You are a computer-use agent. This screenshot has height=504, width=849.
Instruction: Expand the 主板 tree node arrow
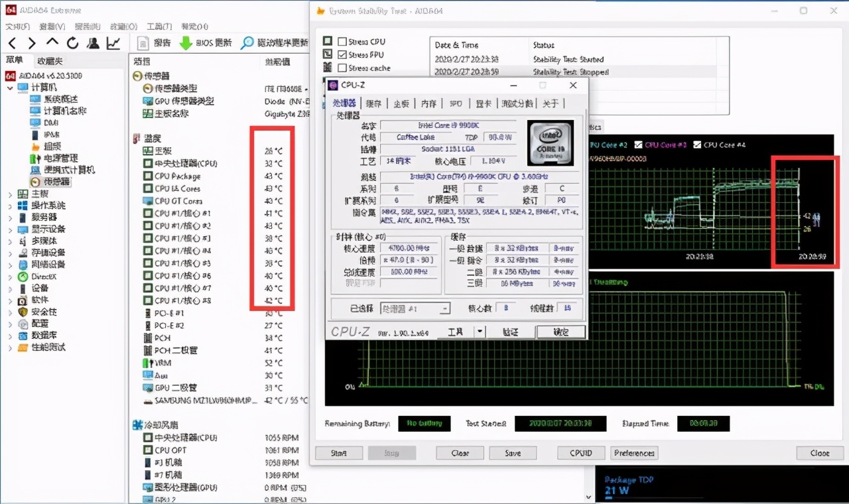[x=10, y=194]
